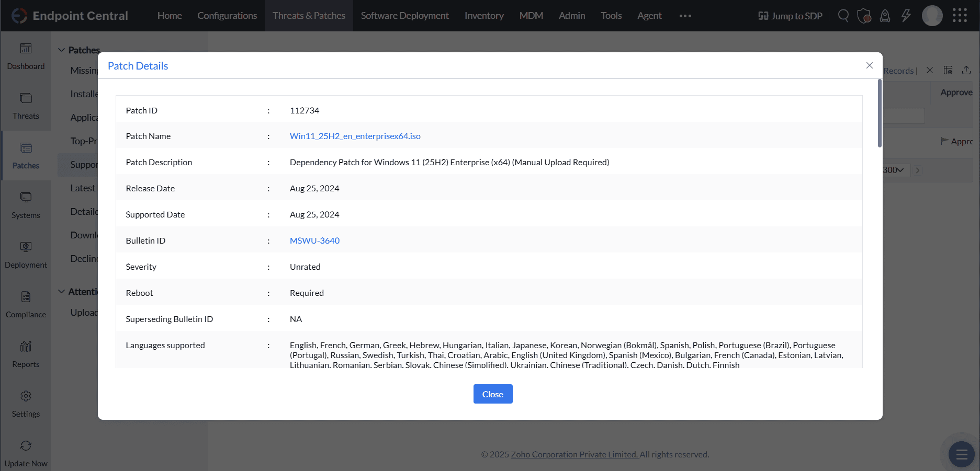Click the Close button in Patch Details
Image resolution: width=980 pixels, height=471 pixels.
(493, 394)
